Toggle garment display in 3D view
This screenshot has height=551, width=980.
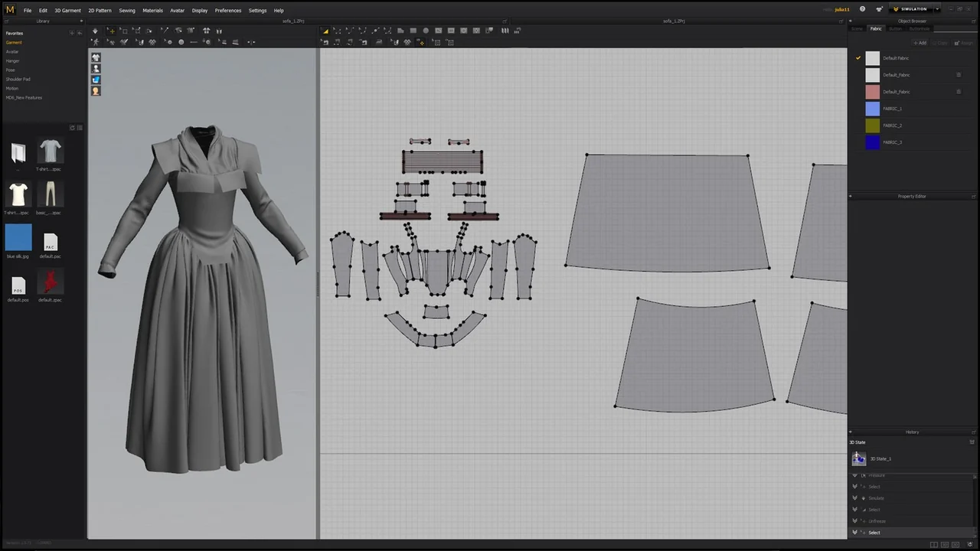click(x=96, y=57)
